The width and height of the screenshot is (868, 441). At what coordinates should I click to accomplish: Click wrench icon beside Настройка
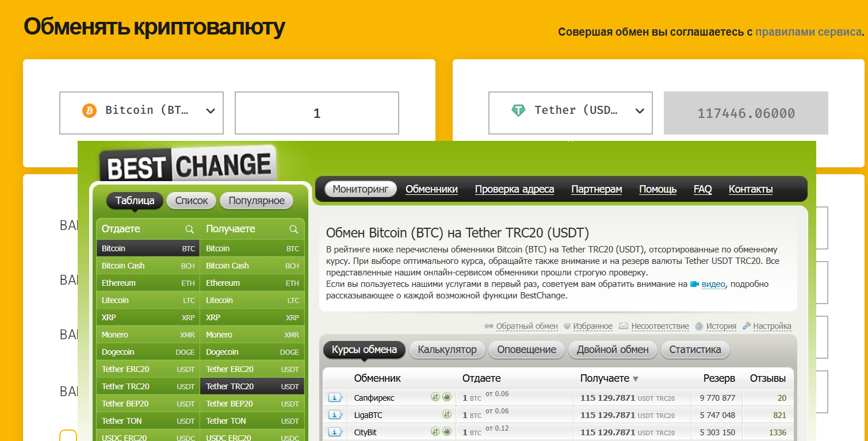747,326
